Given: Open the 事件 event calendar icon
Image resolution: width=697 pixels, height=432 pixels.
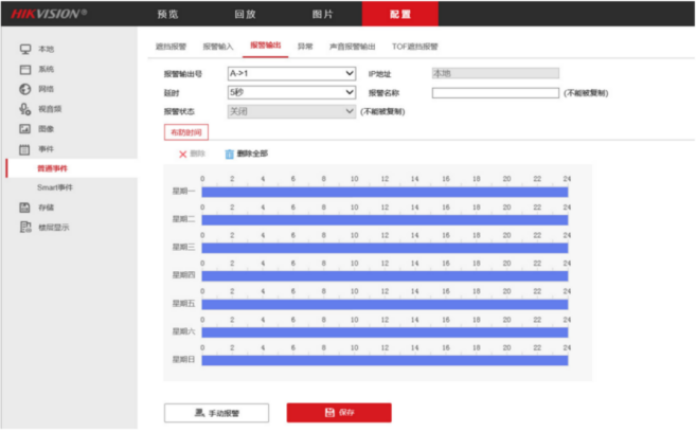Looking at the screenshot, I should pos(25,149).
